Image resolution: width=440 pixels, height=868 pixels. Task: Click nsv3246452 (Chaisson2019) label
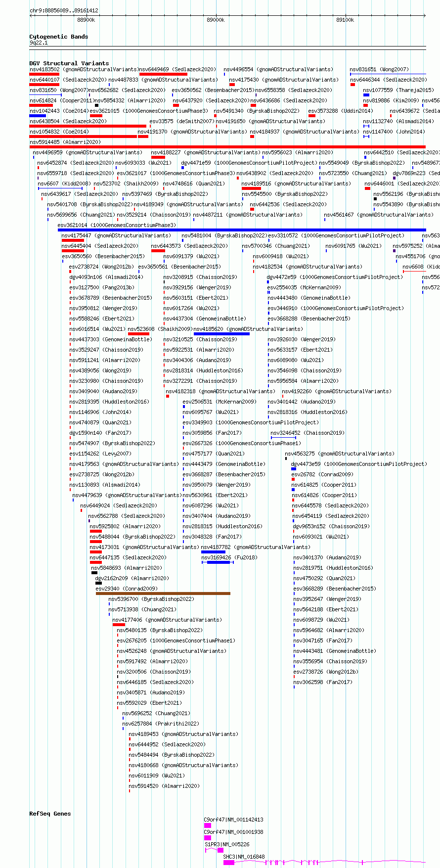tap(308, 433)
